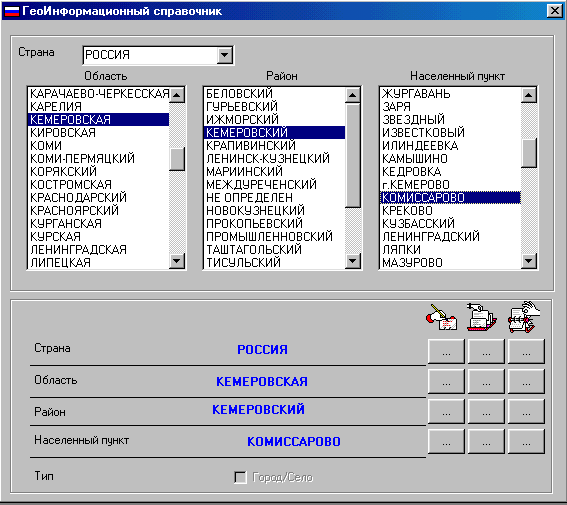Click the hand-with-notebook icon
567x505 pixels.
(524, 317)
